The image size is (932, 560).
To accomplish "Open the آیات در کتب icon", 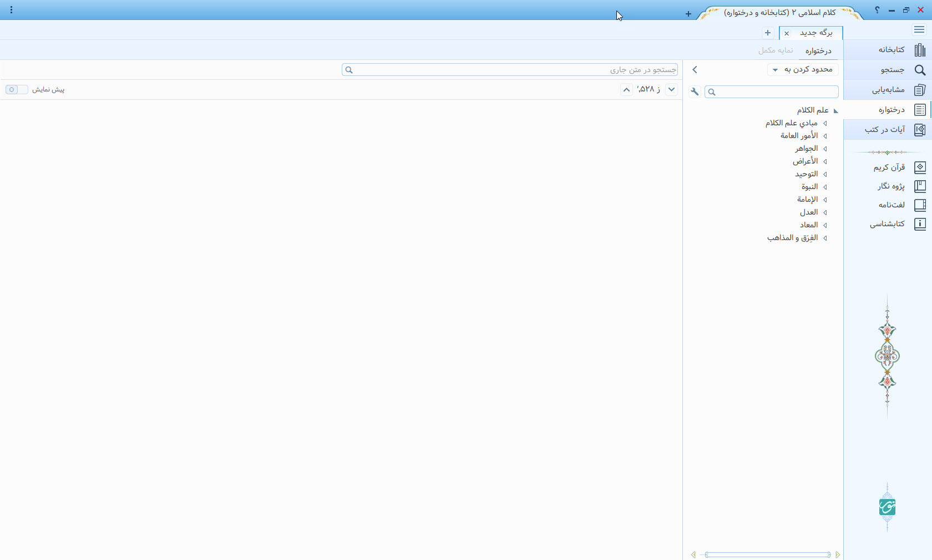I will click(920, 130).
